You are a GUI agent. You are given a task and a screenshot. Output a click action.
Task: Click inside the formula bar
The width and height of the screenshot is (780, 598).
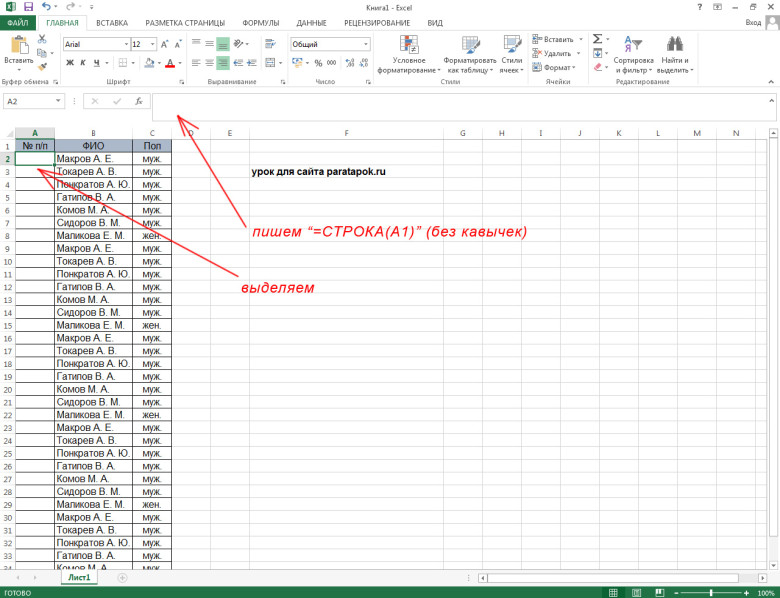click(x=464, y=107)
